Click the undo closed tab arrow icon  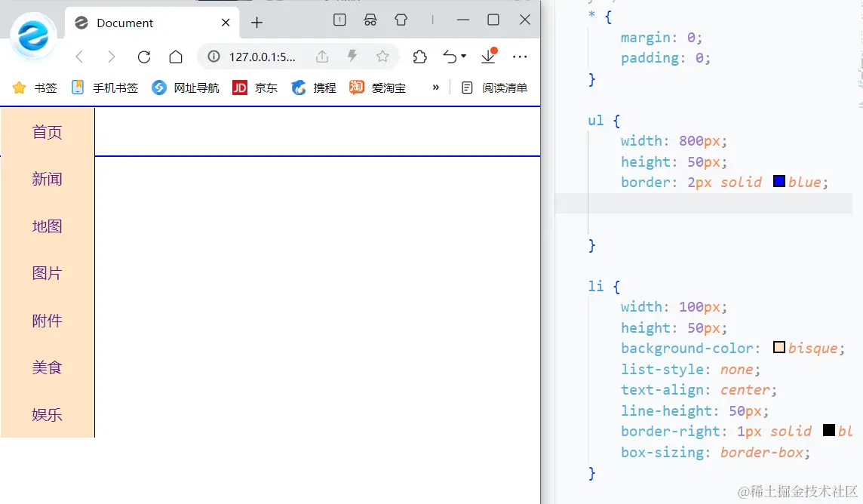point(450,57)
